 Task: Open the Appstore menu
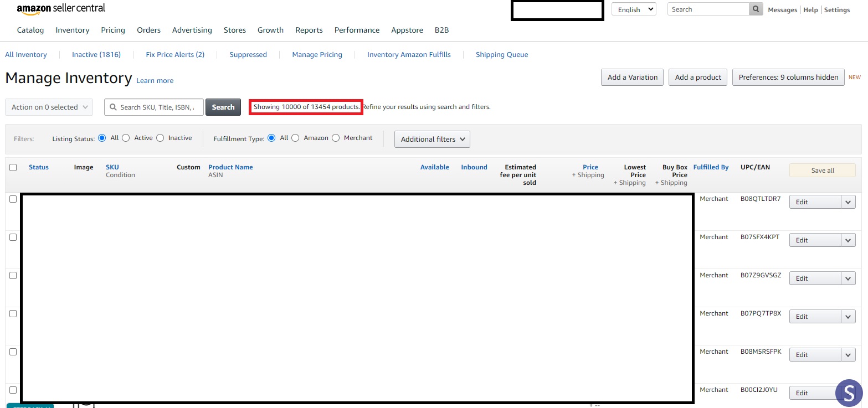coord(407,30)
